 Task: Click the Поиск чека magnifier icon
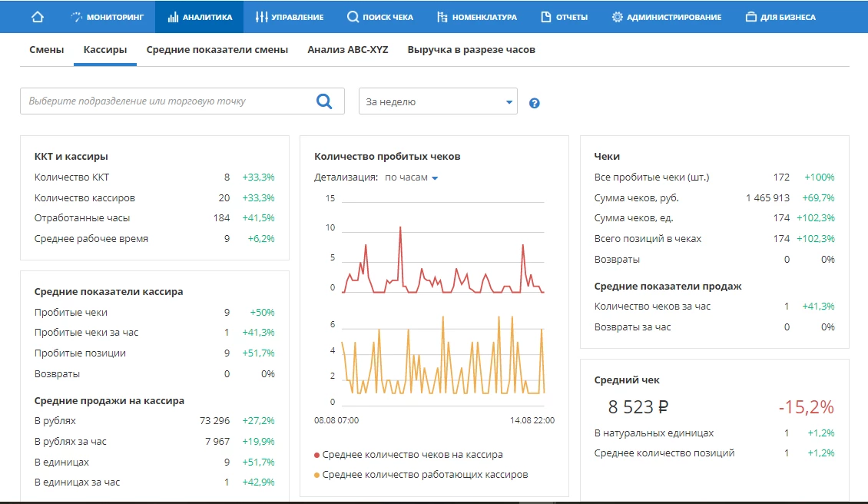(x=353, y=17)
